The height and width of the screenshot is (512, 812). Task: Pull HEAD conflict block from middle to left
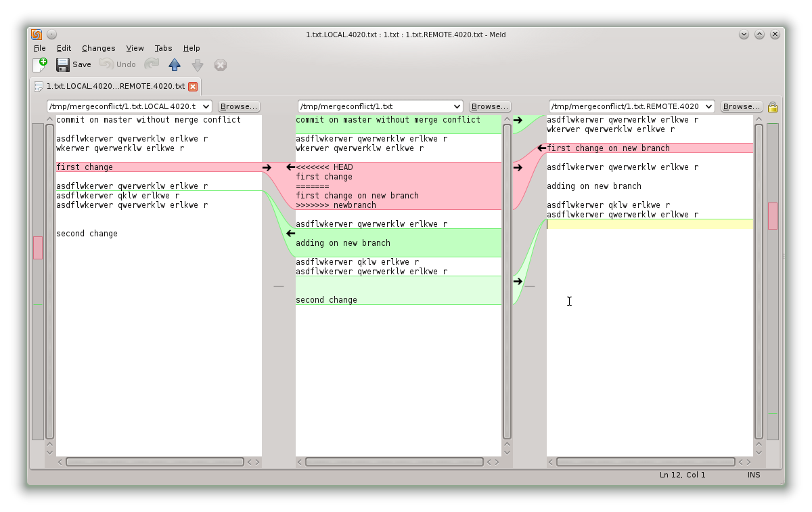290,167
